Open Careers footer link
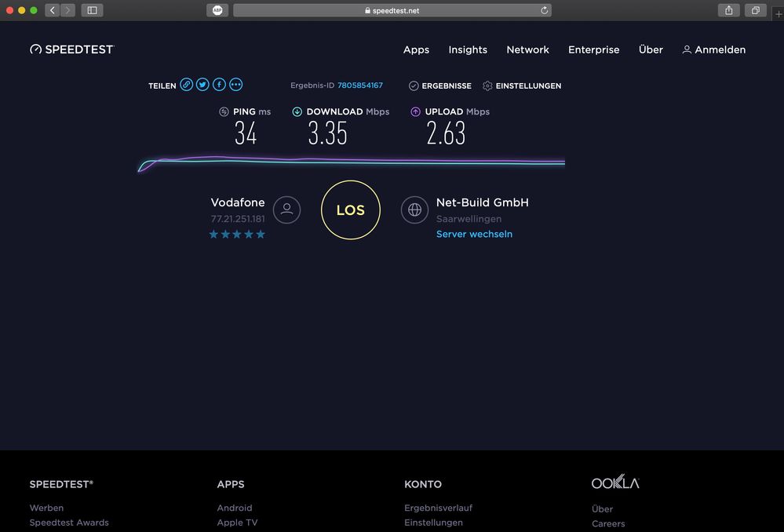The height and width of the screenshot is (532, 784). point(608,523)
